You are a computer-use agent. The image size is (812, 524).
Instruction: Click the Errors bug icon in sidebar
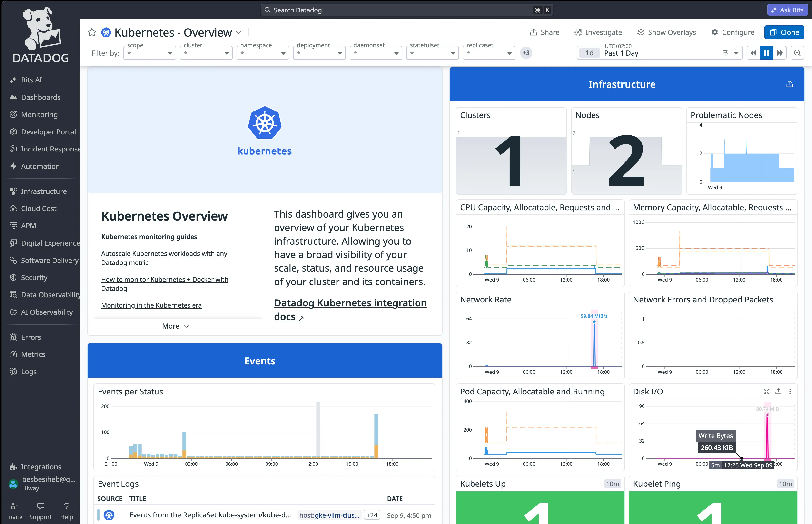(13, 337)
